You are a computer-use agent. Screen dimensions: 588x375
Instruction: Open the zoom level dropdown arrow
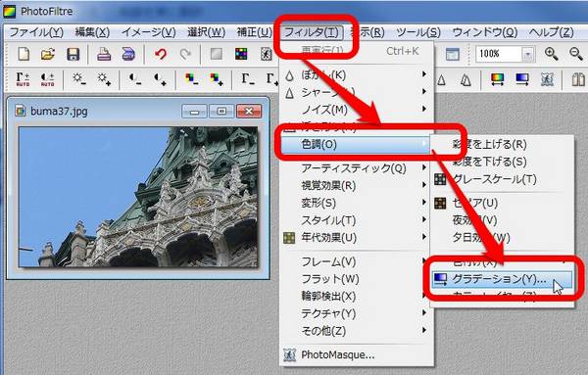(x=528, y=55)
